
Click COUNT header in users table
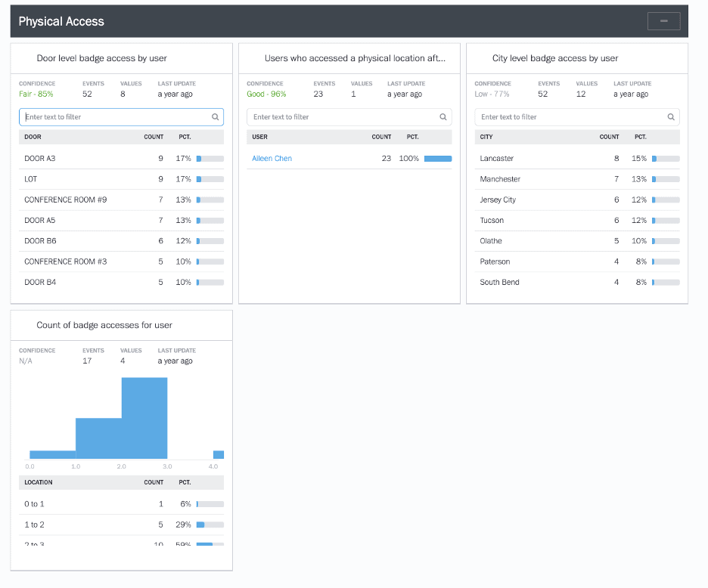pyautogui.click(x=381, y=137)
